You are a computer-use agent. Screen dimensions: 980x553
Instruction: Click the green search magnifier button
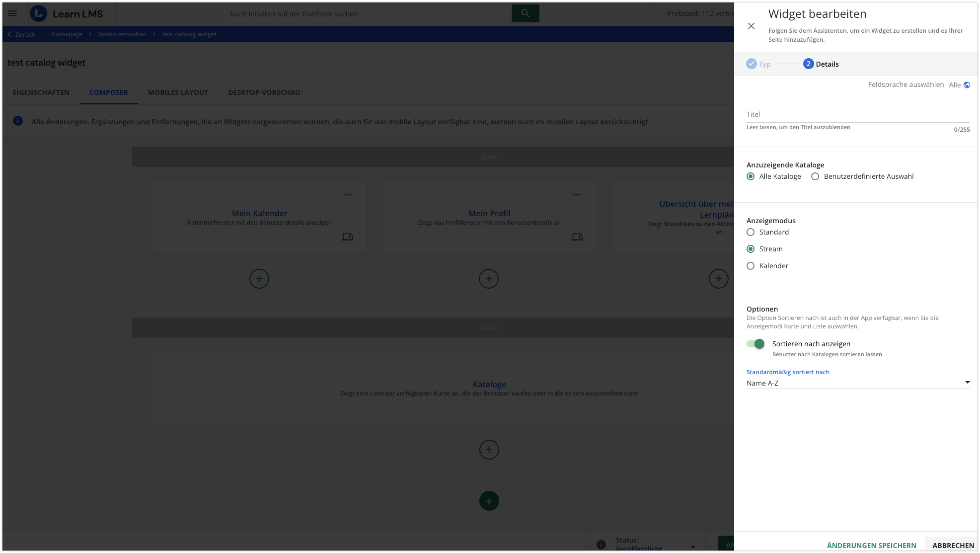tap(525, 13)
